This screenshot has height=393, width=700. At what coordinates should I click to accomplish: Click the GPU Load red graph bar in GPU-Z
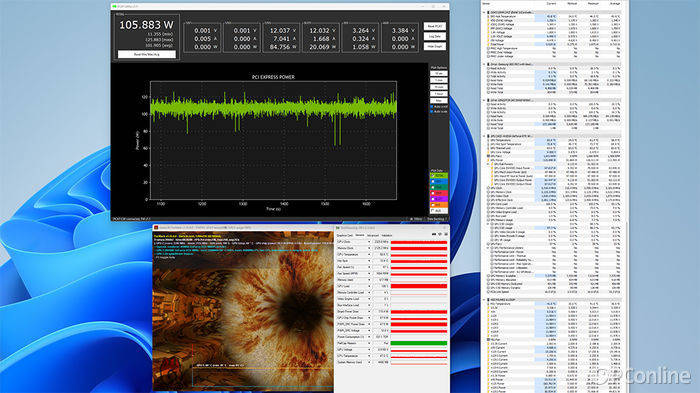(x=419, y=286)
